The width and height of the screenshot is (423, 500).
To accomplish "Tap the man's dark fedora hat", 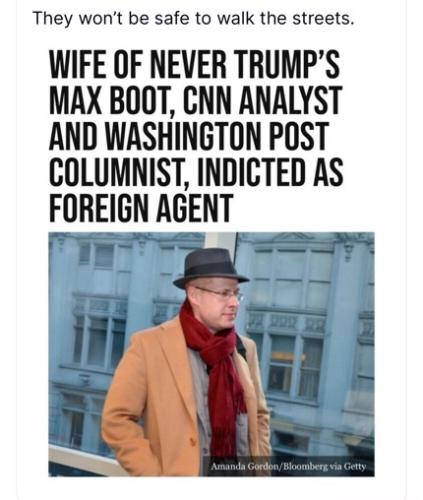I will pyautogui.click(x=210, y=268).
